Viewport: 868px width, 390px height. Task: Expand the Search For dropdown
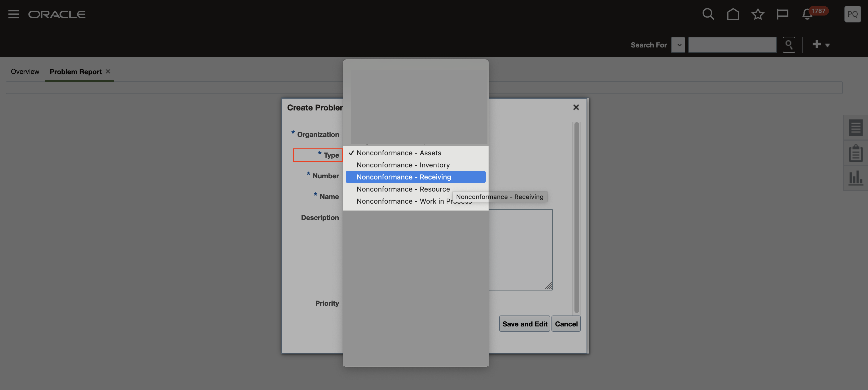point(678,45)
